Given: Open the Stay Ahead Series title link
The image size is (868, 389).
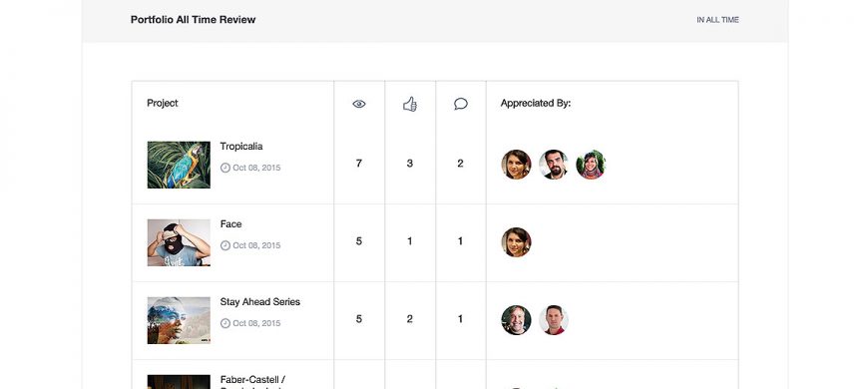Looking at the screenshot, I should pyautogui.click(x=260, y=302).
